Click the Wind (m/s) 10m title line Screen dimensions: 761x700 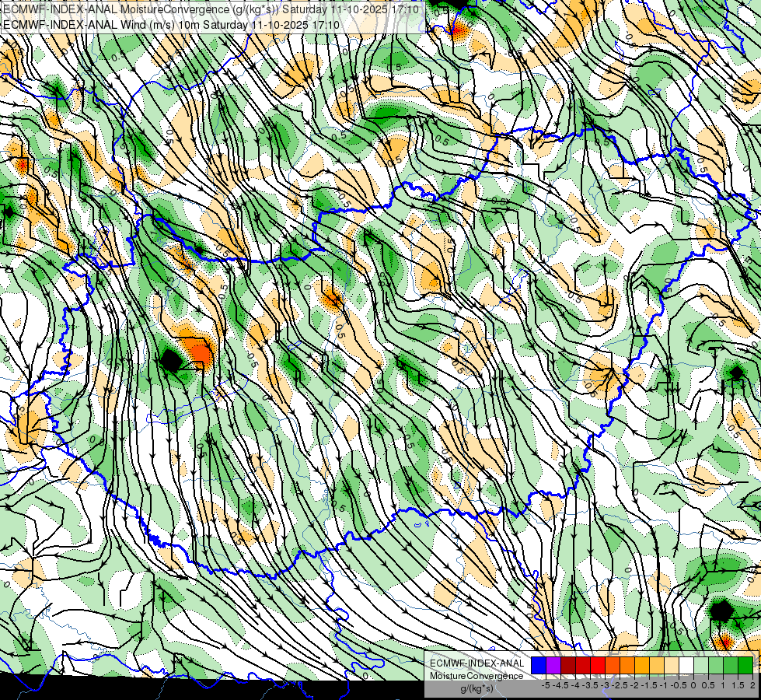point(171,25)
